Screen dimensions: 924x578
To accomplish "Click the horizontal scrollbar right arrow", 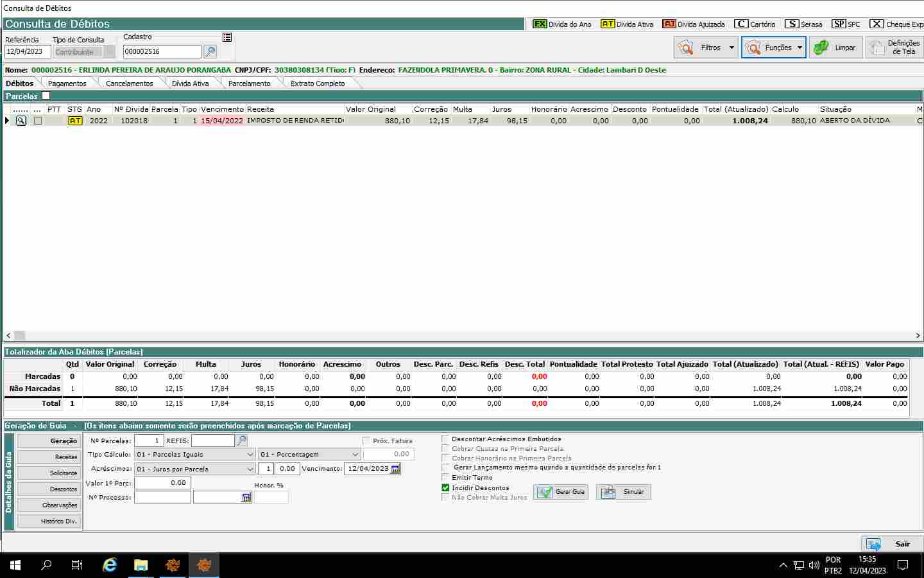I will coord(918,335).
